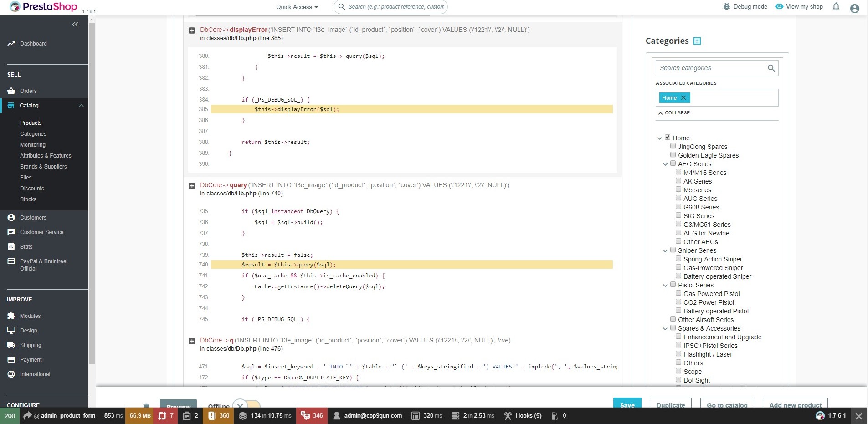The image size is (868, 424).
Task: Check the AEG Series category checkbox
Action: [x=673, y=163]
